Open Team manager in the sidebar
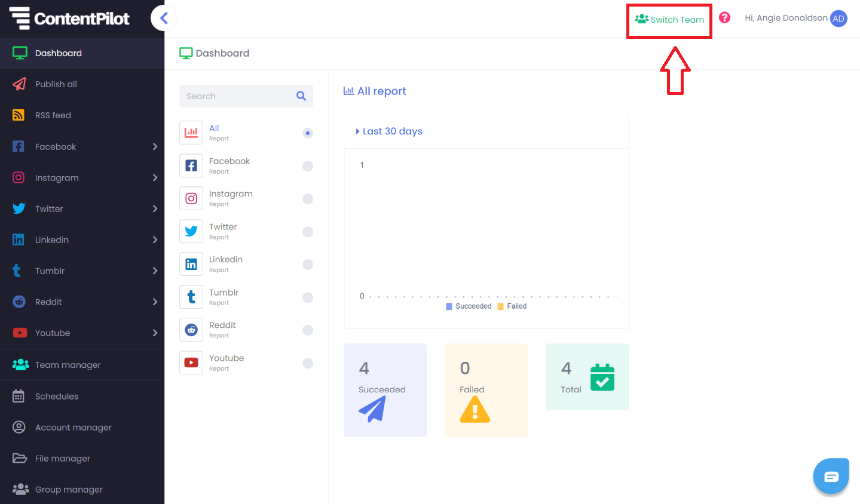This screenshot has width=860, height=504. click(x=82, y=365)
